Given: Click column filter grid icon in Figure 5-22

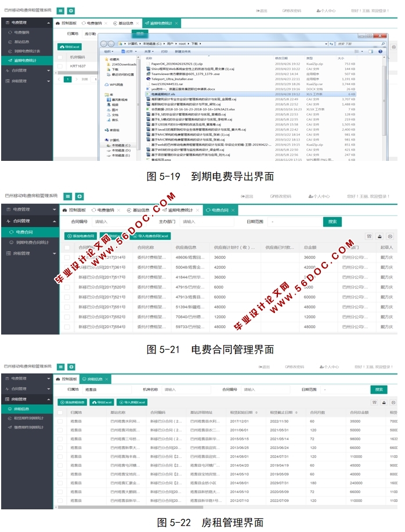Looking at the screenshot, I should click(374, 402).
